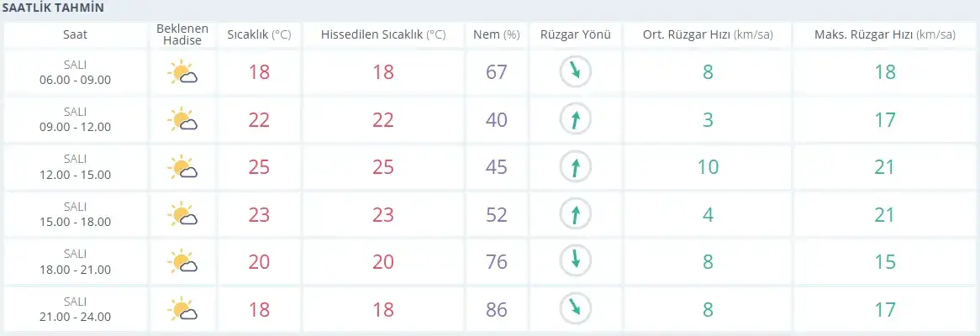Click average wind speed value 10
980x336 pixels.
[709, 167]
